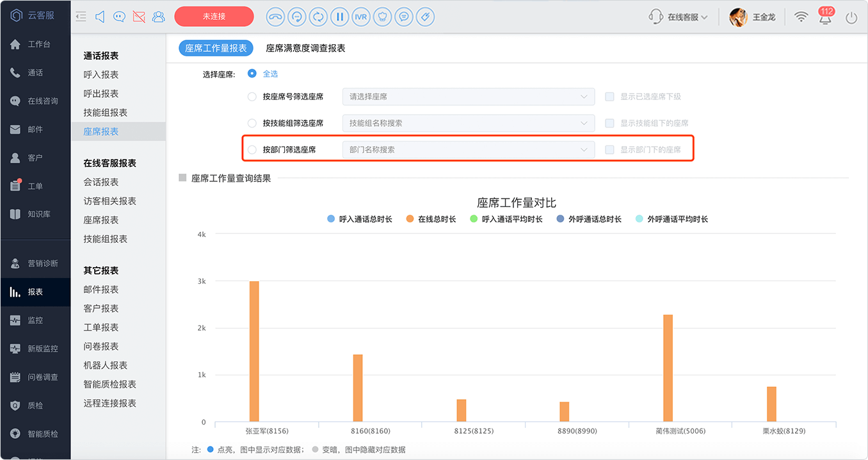Viewport: 868px width, 460px height.
Task: Open 监控 in the left sidebar
Action: [x=35, y=320]
